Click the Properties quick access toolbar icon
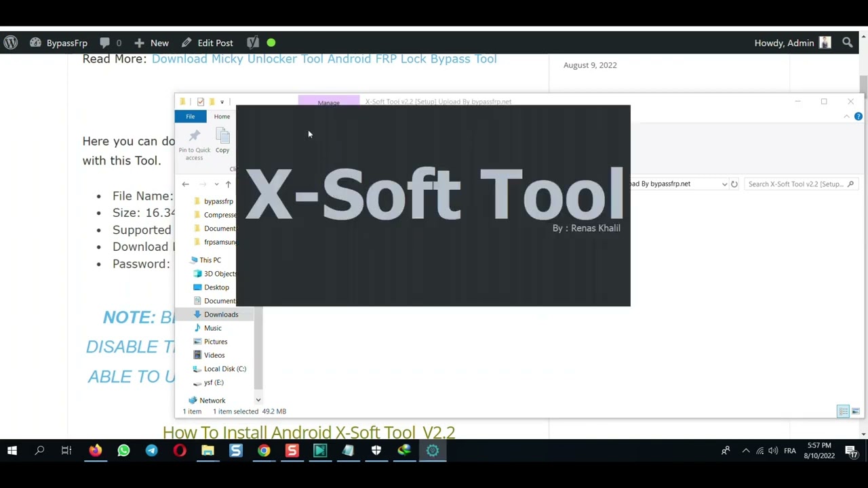 click(x=201, y=102)
